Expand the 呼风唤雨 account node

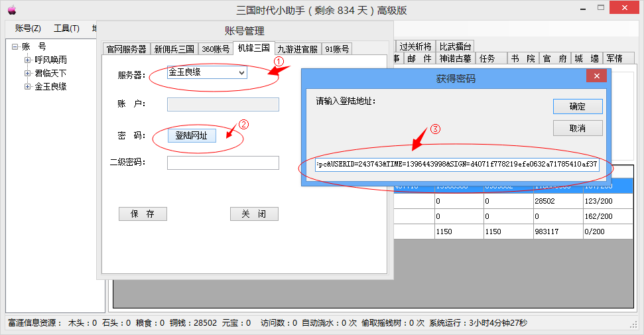click(x=28, y=60)
